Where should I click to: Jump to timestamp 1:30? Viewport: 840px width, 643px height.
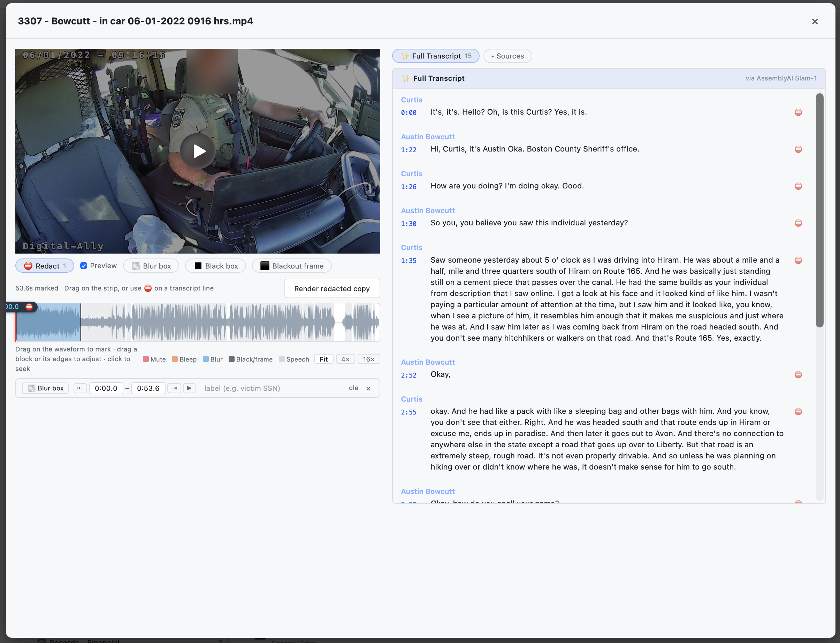(x=409, y=224)
